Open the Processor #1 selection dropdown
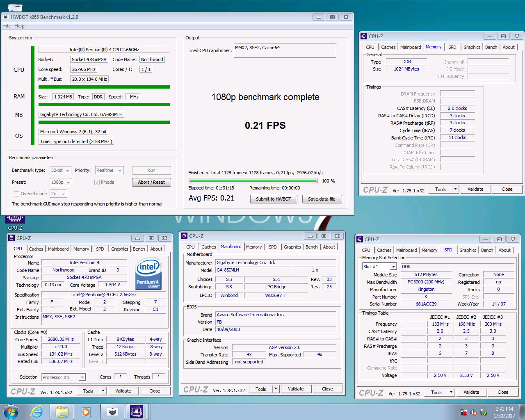This screenshot has width=525, height=420. pos(64,377)
